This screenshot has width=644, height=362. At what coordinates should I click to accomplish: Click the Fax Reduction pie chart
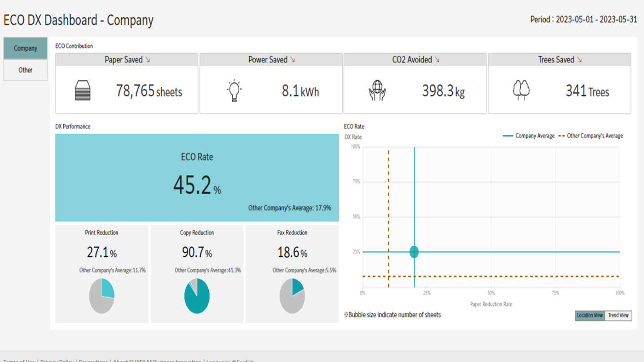click(292, 296)
